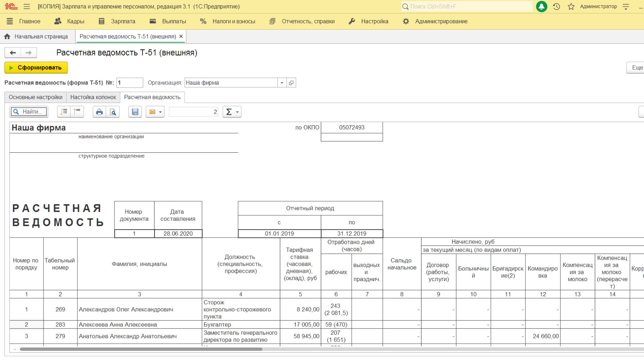This screenshot has width=644, height=362.
Task: Click the back arrow navigation button
Action: (x=13, y=53)
